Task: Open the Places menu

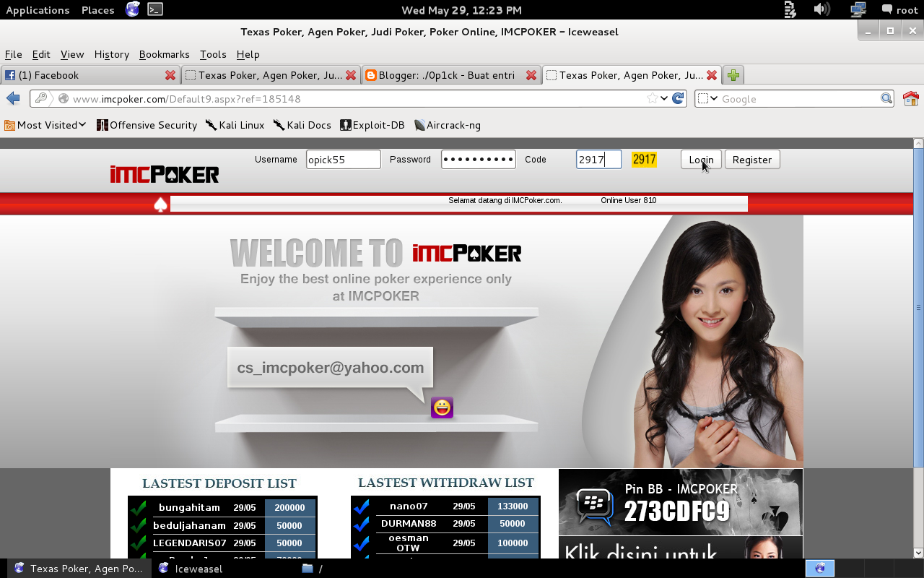Action: click(98, 10)
